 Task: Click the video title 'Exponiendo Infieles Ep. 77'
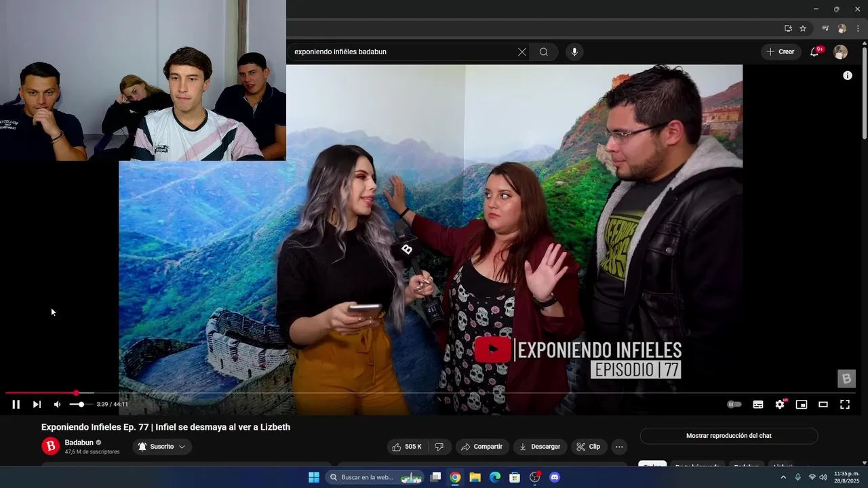[x=165, y=427]
